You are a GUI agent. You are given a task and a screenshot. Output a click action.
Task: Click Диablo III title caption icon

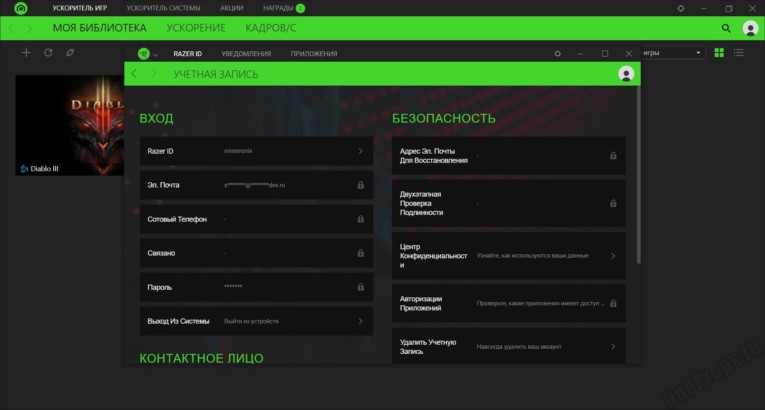24,168
